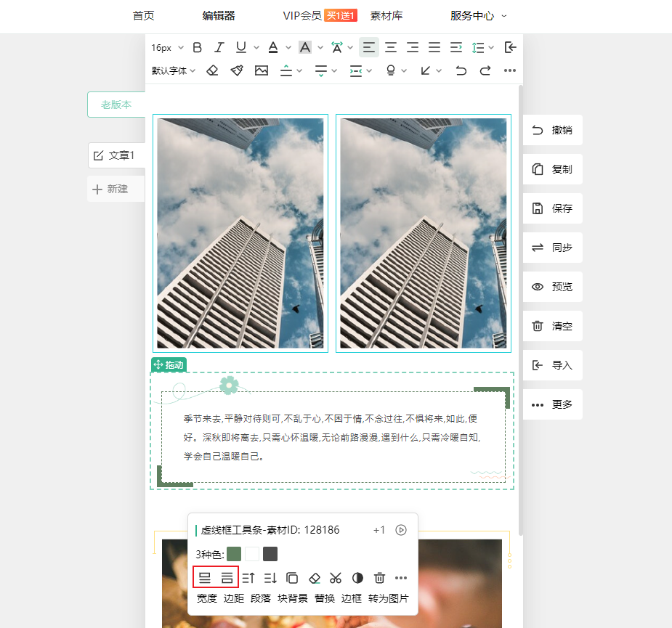The image size is (672, 628).
Task: Click the space before paragraph icon
Action: (286, 70)
